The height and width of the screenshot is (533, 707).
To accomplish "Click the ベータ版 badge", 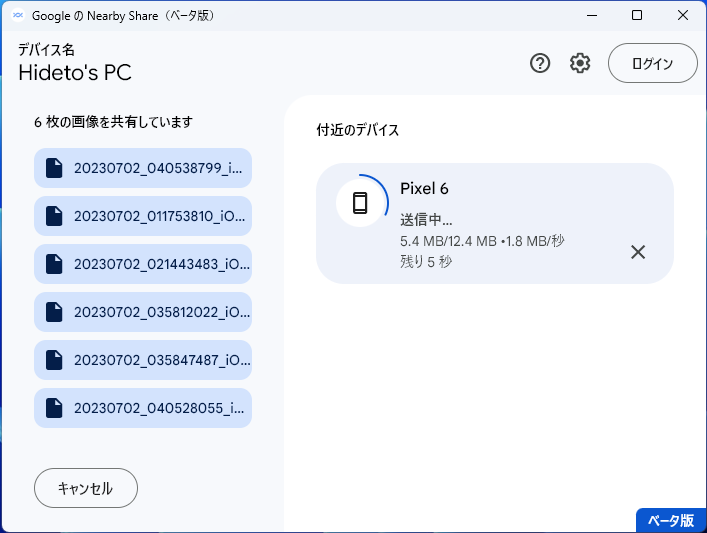I will pos(671,520).
